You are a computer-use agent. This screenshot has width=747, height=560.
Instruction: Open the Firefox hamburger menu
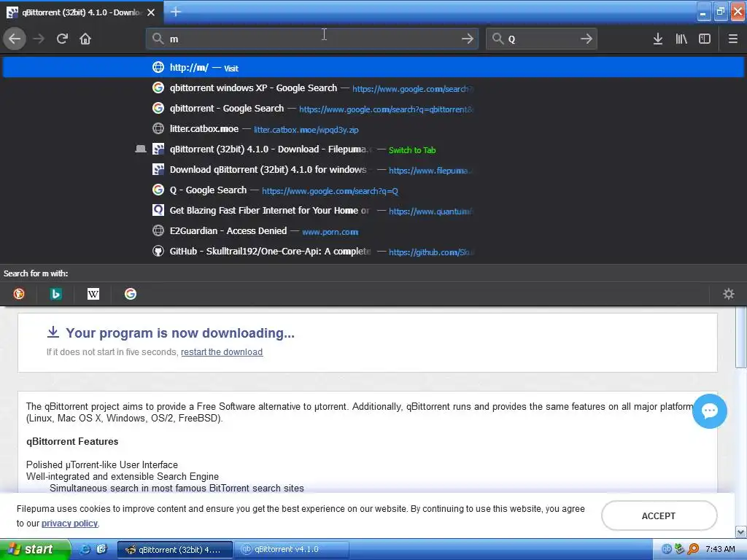click(732, 39)
